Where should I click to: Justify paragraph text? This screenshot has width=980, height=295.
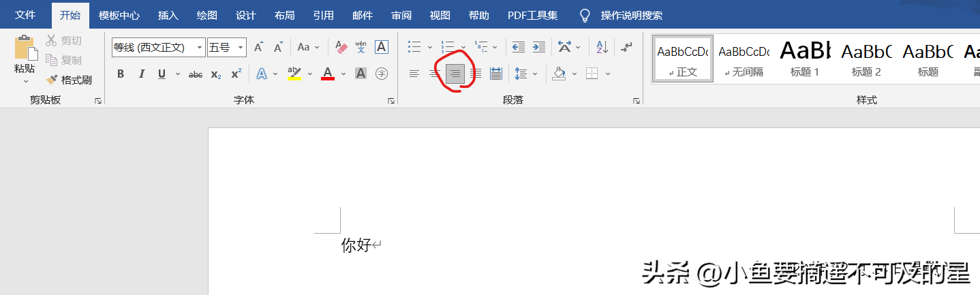476,74
